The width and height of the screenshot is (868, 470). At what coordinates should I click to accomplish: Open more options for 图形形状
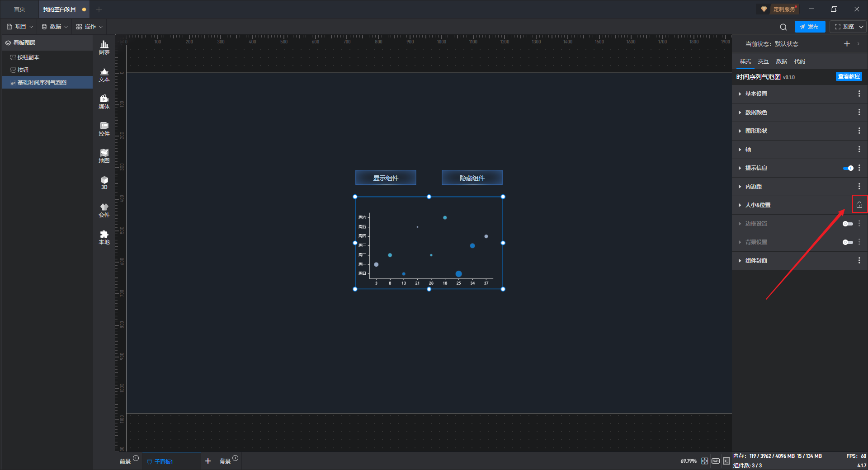click(859, 131)
